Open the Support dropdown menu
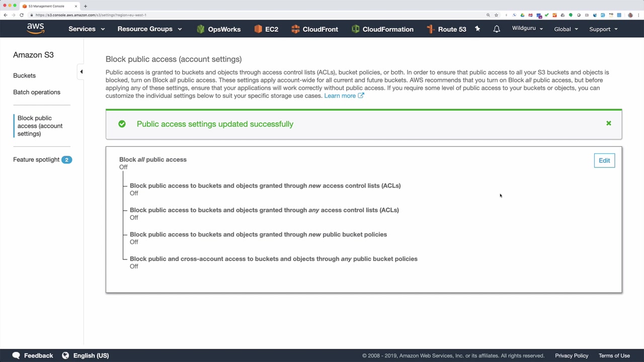This screenshot has width=644, height=362. (x=603, y=29)
